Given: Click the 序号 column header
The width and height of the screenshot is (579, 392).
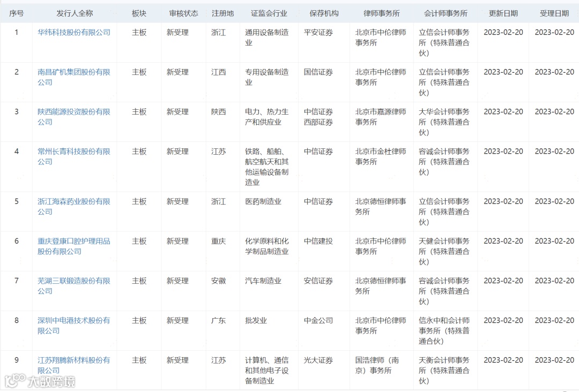Looking at the screenshot, I should 16,13.
